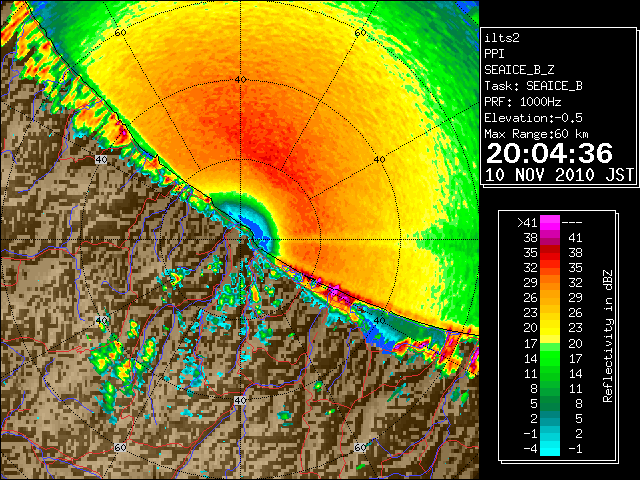Click the northeast 60 km ring label
The image size is (640, 480).
pos(360,33)
